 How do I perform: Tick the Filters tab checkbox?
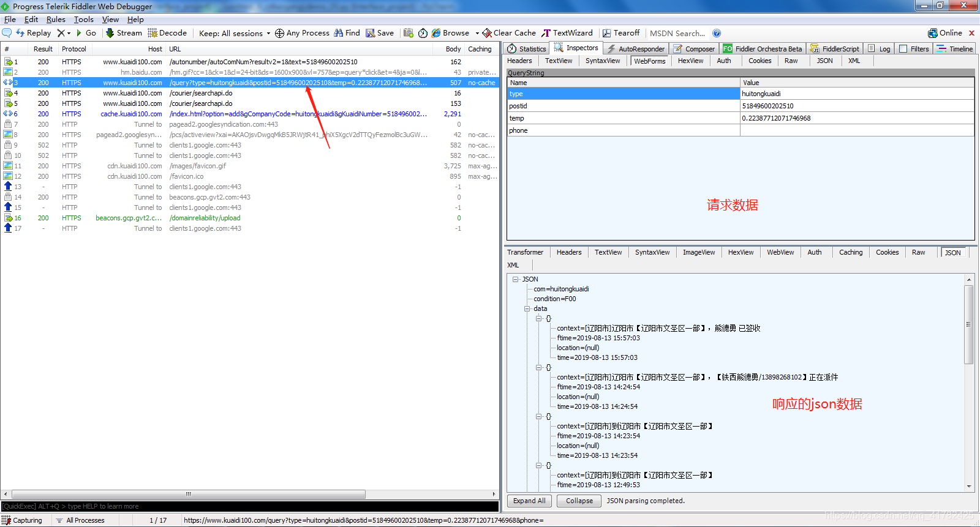click(903, 49)
